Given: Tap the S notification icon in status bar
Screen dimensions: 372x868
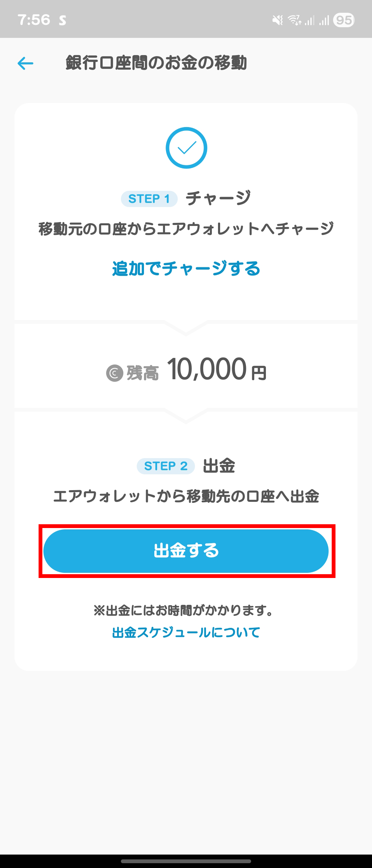Looking at the screenshot, I should [62, 20].
